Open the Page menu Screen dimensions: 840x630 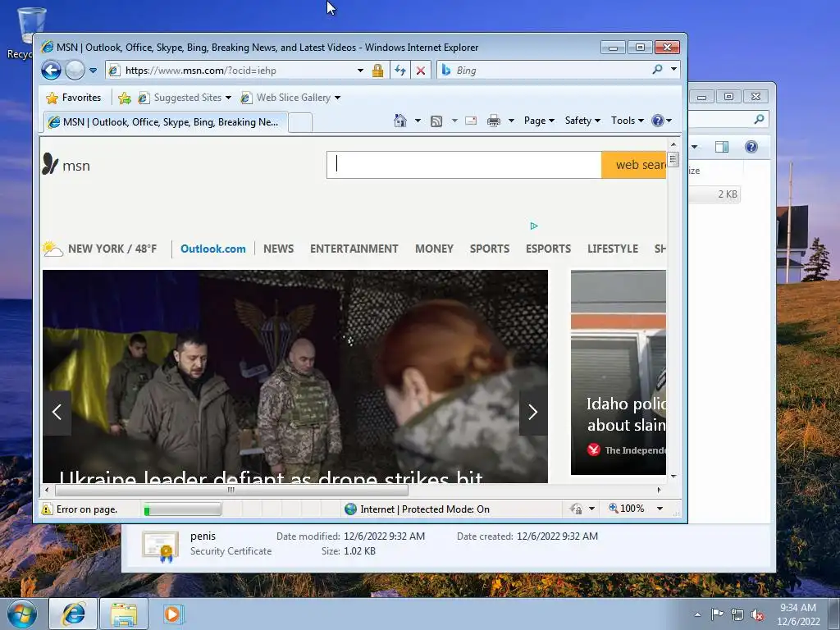point(539,121)
